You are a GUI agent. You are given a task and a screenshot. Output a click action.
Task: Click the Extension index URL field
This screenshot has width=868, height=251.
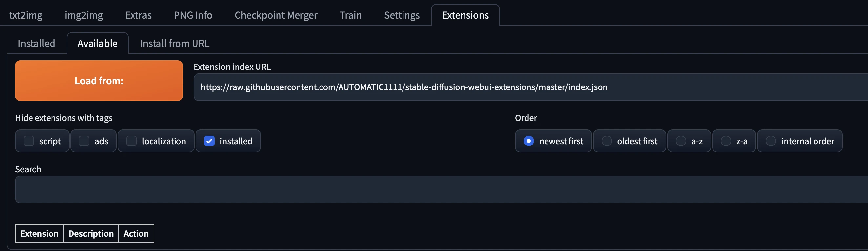(531, 87)
